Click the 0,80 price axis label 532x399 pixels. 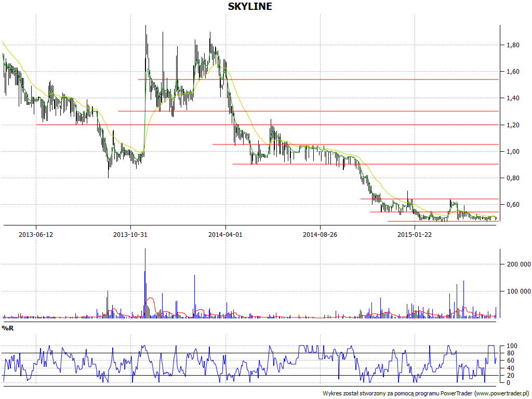[512, 178]
